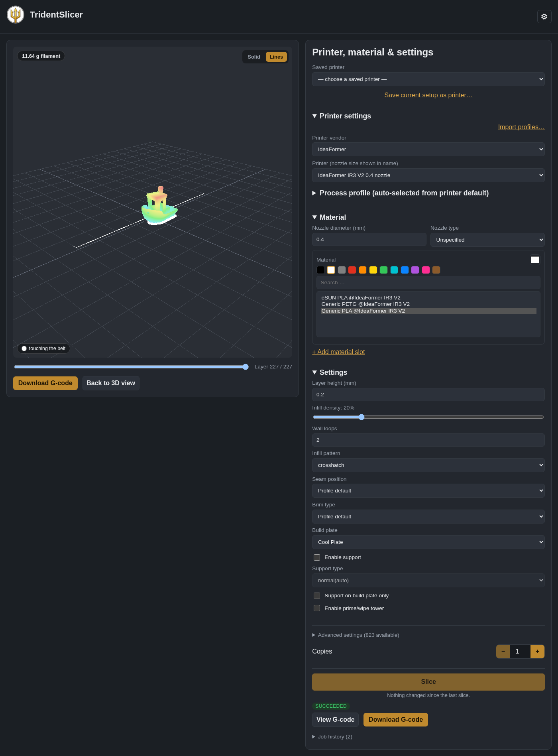Select the green color swatch
The width and height of the screenshot is (558, 756).
383,270
